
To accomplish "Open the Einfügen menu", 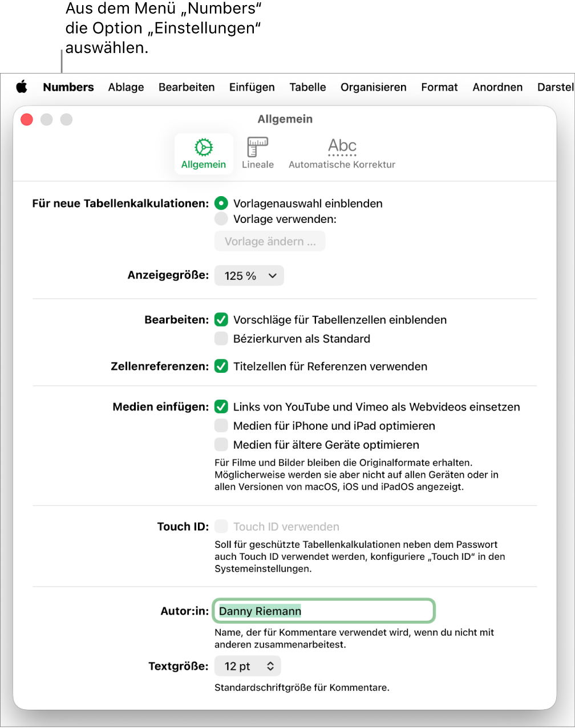I will 252,87.
